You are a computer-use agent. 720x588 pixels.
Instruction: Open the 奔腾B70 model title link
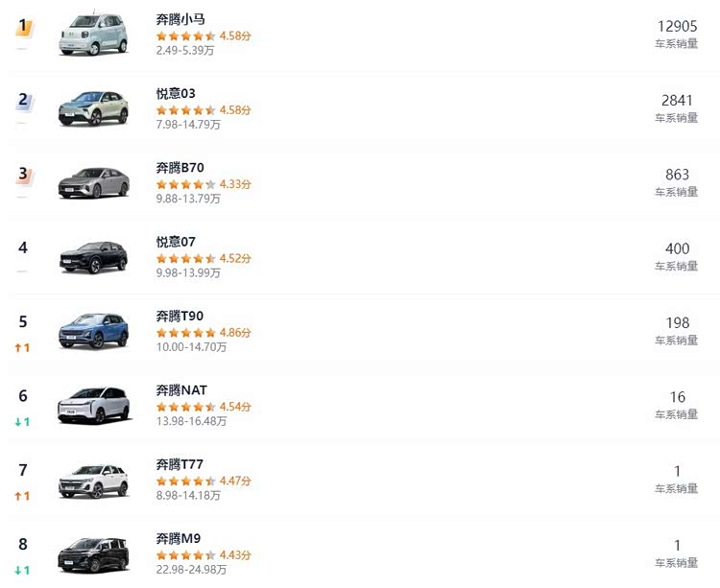pos(180,168)
